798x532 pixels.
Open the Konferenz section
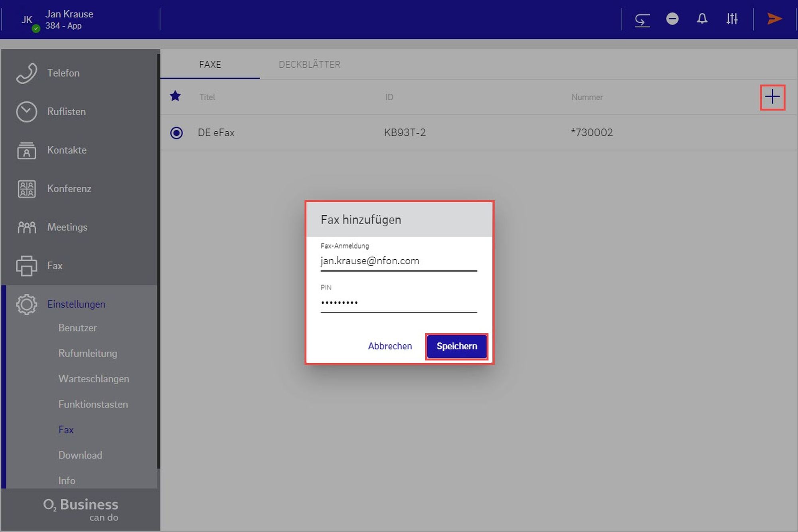69,189
